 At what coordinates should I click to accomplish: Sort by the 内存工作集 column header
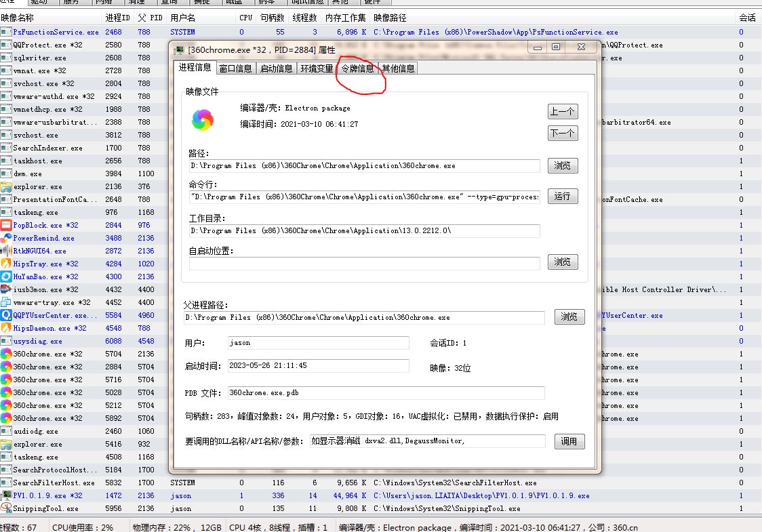tap(346, 18)
